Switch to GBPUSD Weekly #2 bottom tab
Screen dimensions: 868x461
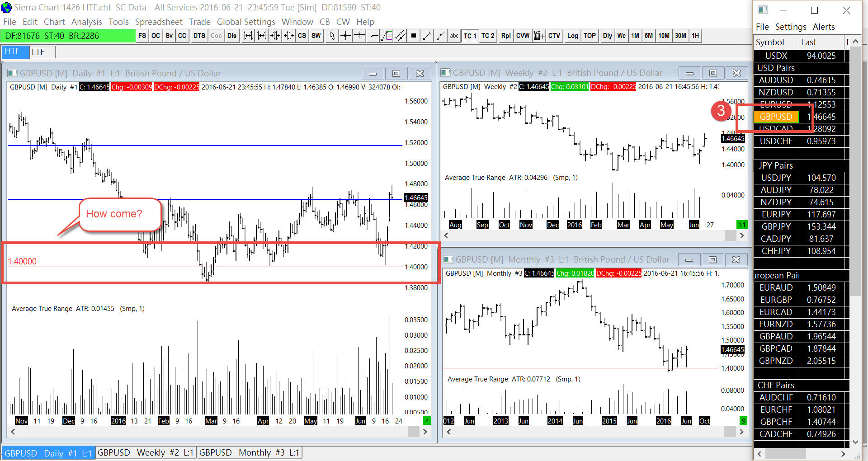(146, 452)
